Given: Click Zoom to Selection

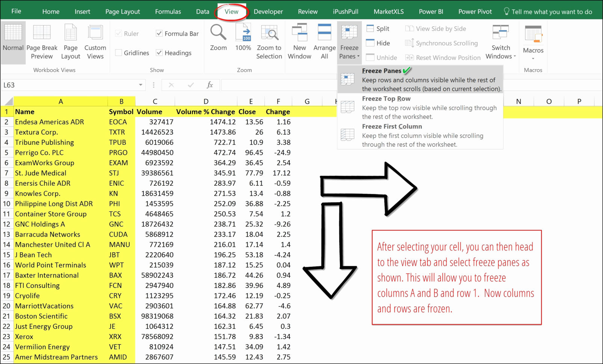Looking at the screenshot, I should coord(269,41).
